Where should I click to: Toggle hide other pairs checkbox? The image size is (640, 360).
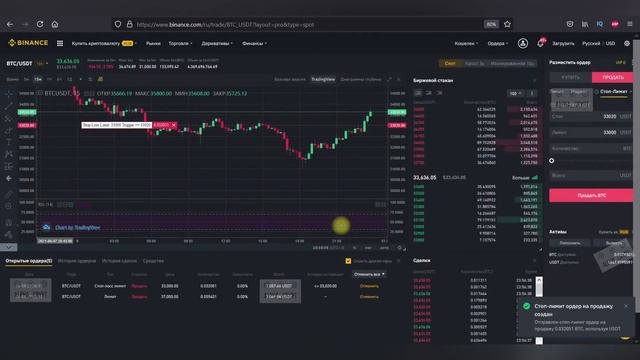coord(348,261)
